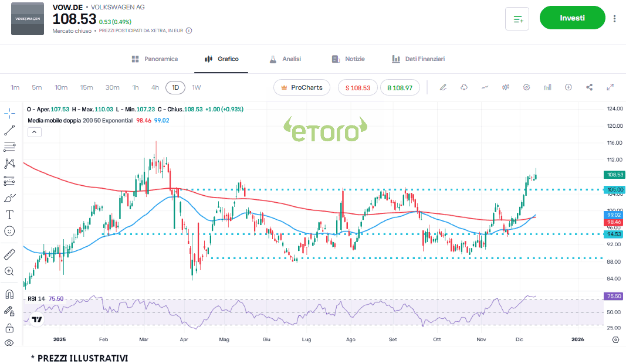
Task: Choose the ruler measure tool
Action: 9,254
